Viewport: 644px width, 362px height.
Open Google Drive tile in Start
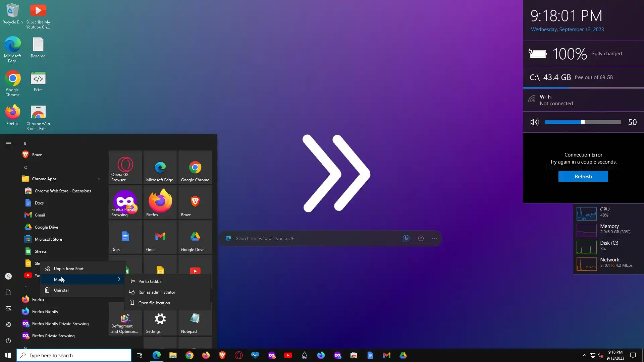195,237
